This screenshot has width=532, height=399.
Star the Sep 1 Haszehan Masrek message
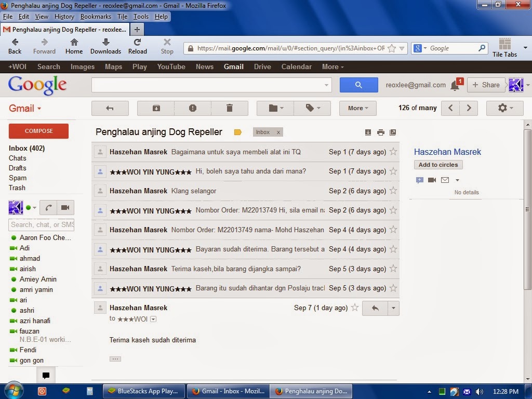393,152
